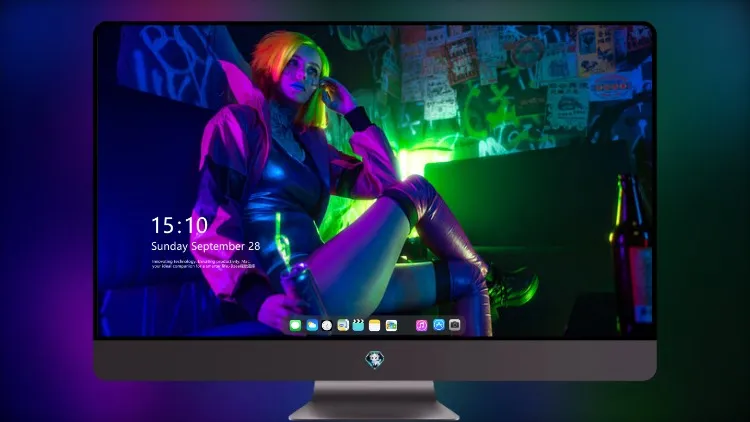Click the green and yellow dock icon beside the clock
Viewport: 750px width, 422px height.
[342, 325]
